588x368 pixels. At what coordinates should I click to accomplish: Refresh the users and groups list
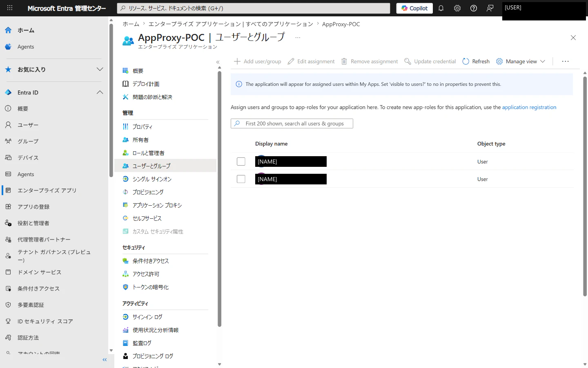[476, 61]
